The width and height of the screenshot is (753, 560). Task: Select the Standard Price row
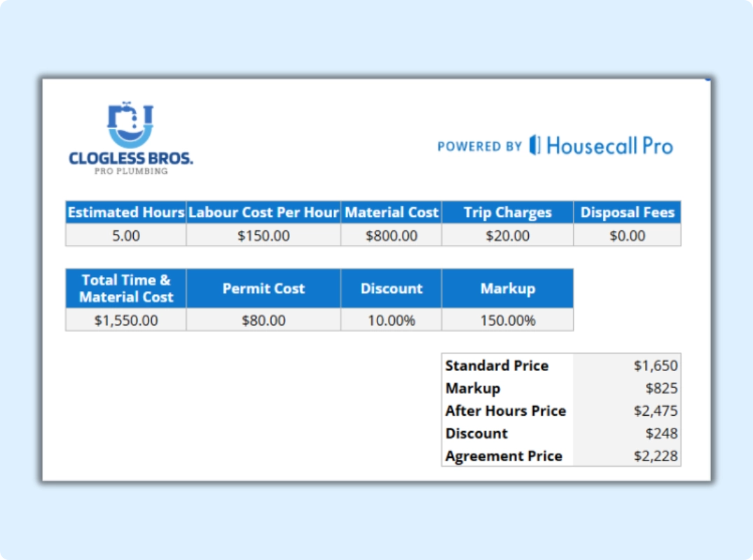560,365
